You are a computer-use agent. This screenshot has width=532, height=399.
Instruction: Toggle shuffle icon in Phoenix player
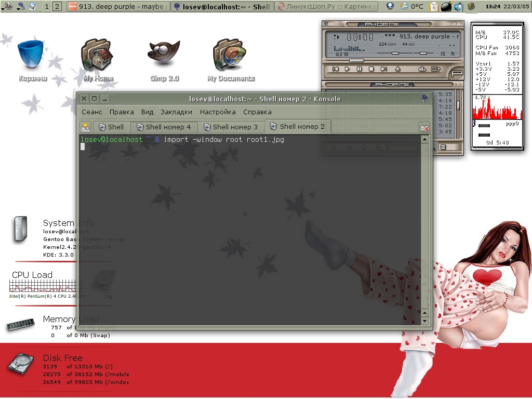[422, 69]
